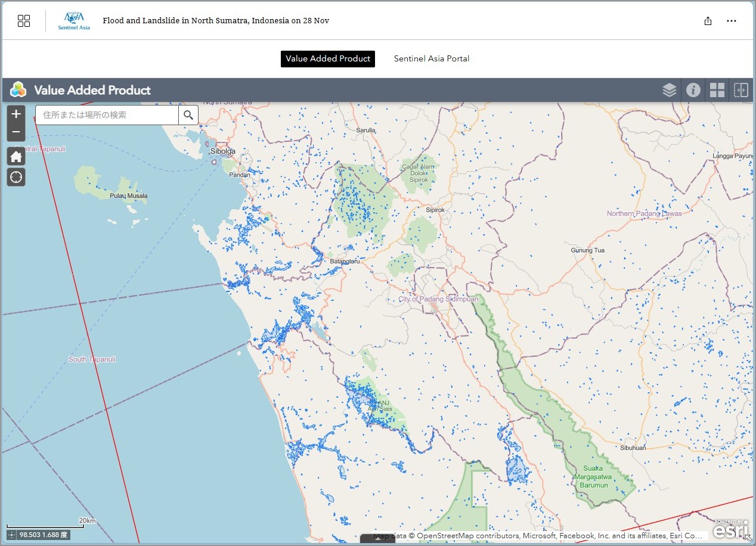Switch to Sentinel Asia Portal tab
The height and width of the screenshot is (546, 756).
pos(432,58)
